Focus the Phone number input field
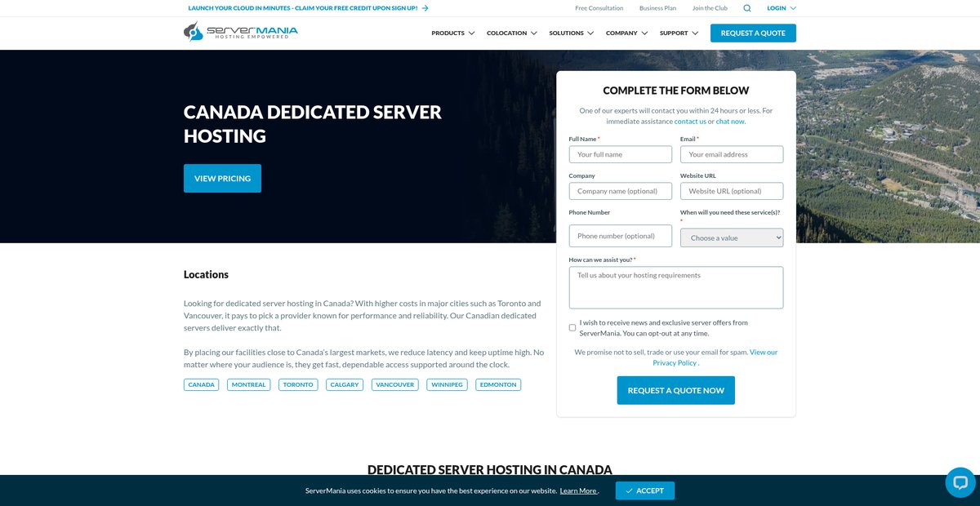 [621, 236]
